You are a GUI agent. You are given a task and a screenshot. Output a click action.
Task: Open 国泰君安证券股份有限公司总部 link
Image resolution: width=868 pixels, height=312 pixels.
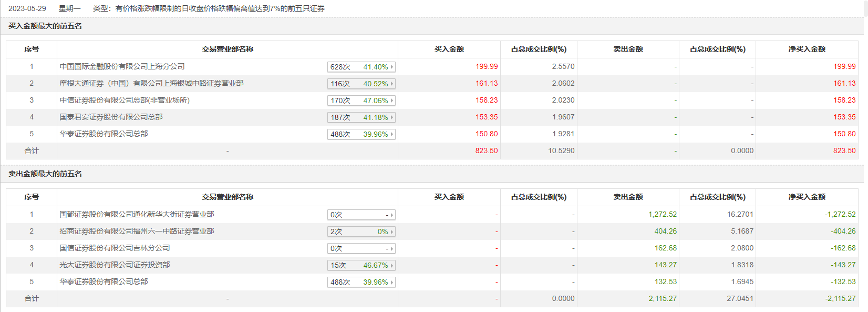[111, 117]
